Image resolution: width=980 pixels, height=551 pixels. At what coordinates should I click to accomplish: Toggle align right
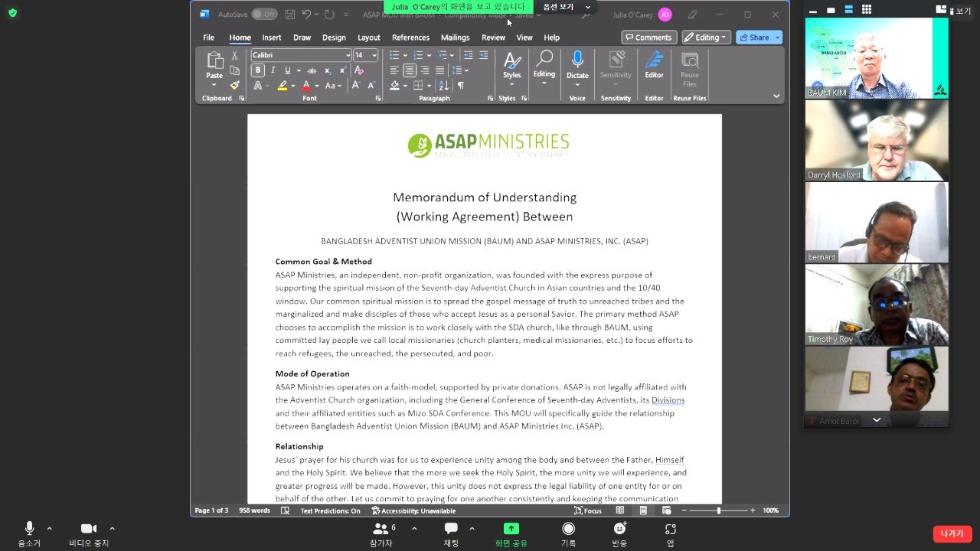pos(425,70)
